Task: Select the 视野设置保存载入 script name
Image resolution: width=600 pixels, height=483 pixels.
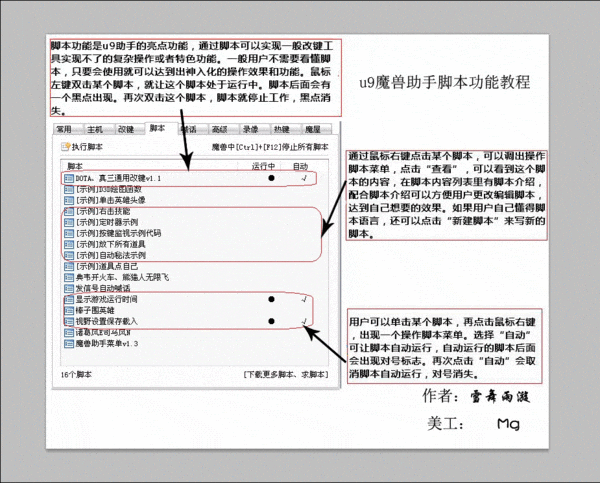Action: 106,321
